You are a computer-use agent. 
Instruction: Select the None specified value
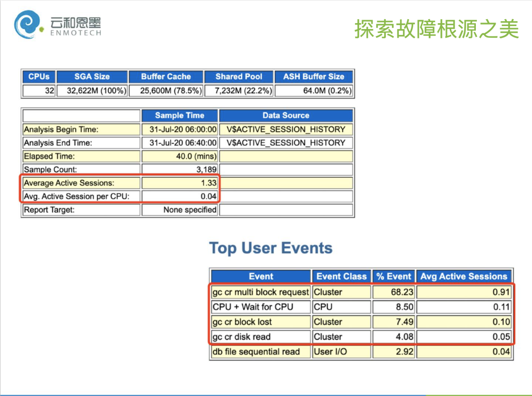pos(179,210)
